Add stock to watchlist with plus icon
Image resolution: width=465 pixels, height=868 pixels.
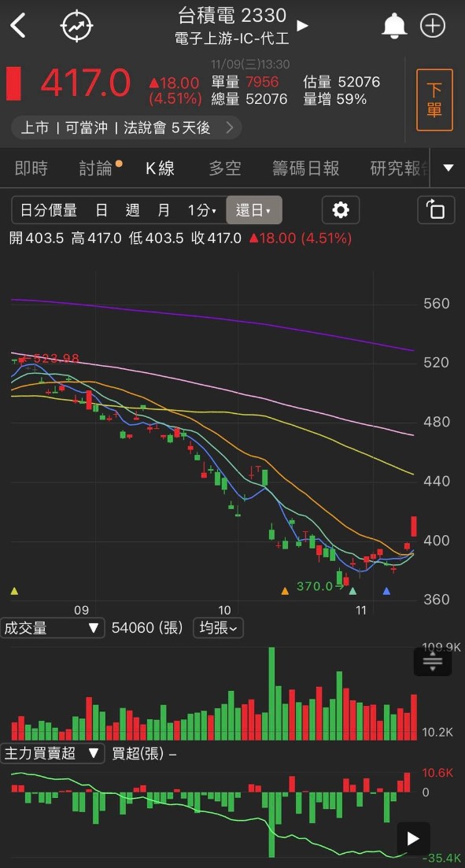point(432,25)
